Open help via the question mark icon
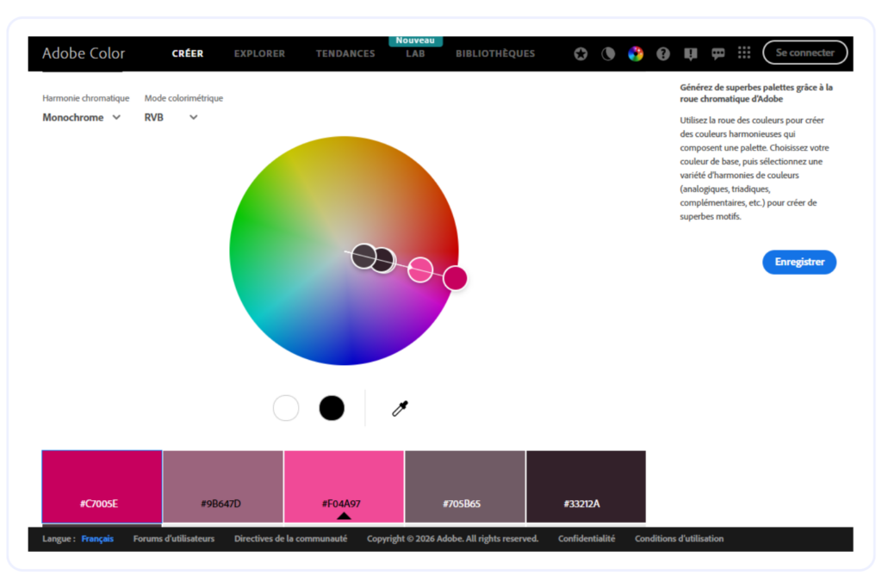Screen dimensions: 882x588 pos(663,53)
